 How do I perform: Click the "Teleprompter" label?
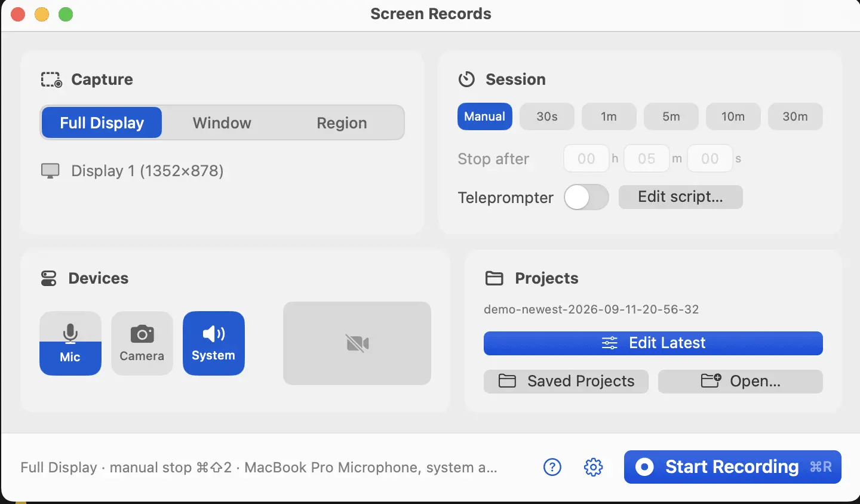(x=506, y=198)
